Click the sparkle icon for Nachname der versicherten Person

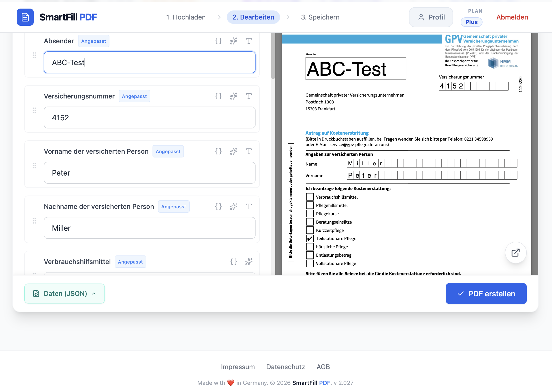click(233, 206)
